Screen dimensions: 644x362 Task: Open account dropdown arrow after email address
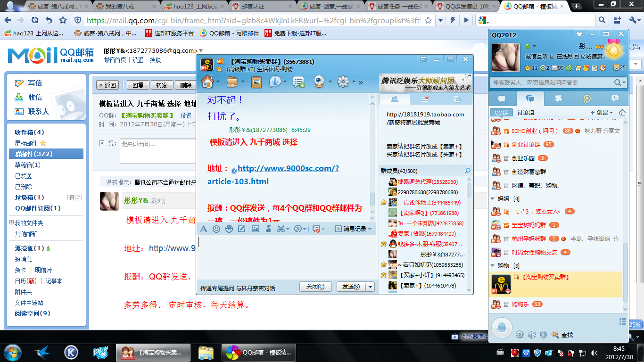pos(201,51)
